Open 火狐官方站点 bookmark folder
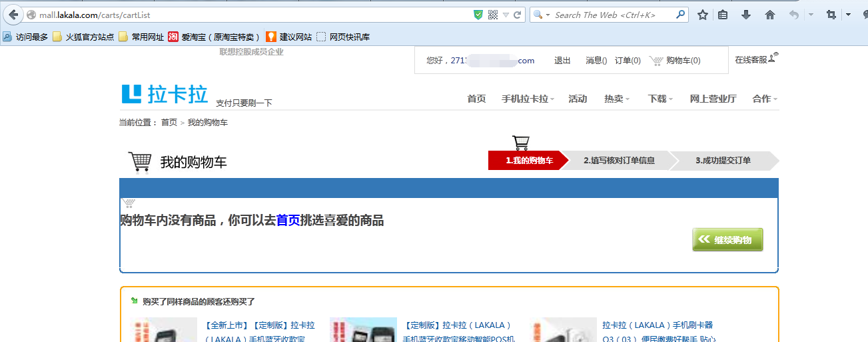 point(83,37)
